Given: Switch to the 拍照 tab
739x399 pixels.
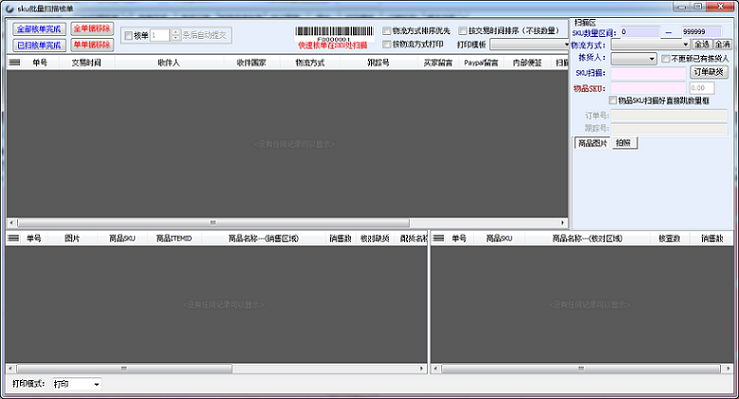Looking at the screenshot, I should tap(624, 143).
